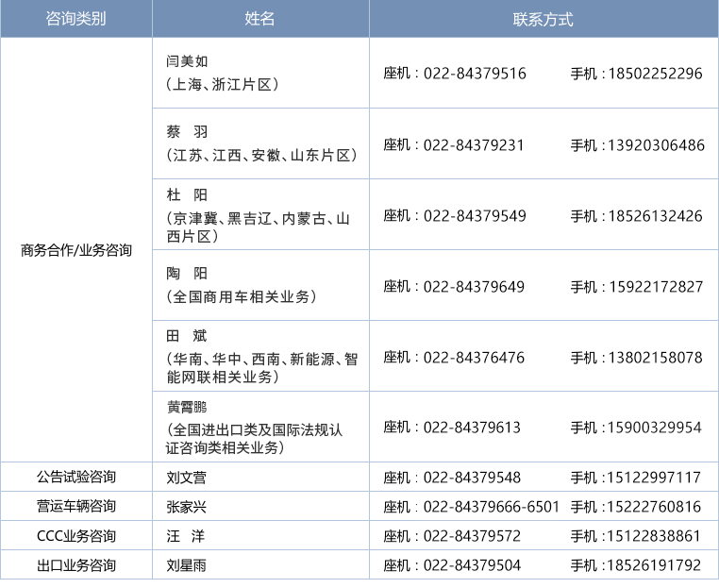This screenshot has height=588, width=719.
Task: Click the name 刘文营
Action: (187, 478)
